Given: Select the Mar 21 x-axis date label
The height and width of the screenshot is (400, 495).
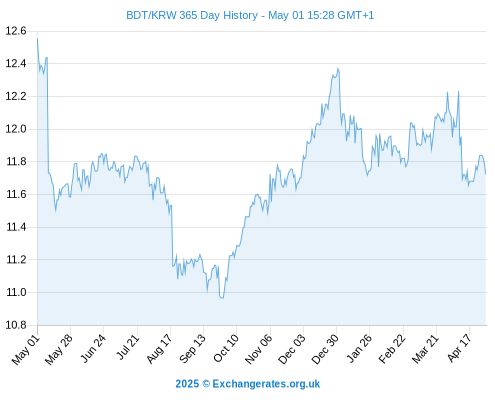Looking at the screenshot, I should (x=425, y=349).
